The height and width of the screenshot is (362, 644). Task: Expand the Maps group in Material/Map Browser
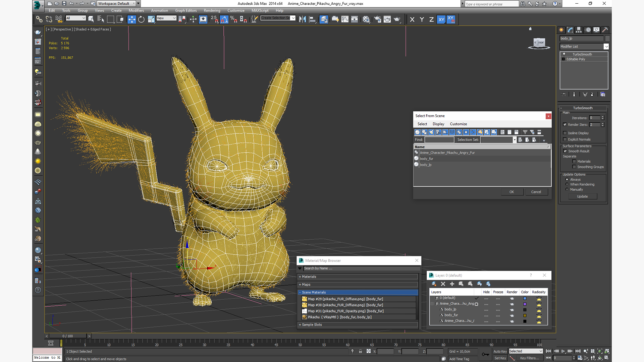[358, 285]
